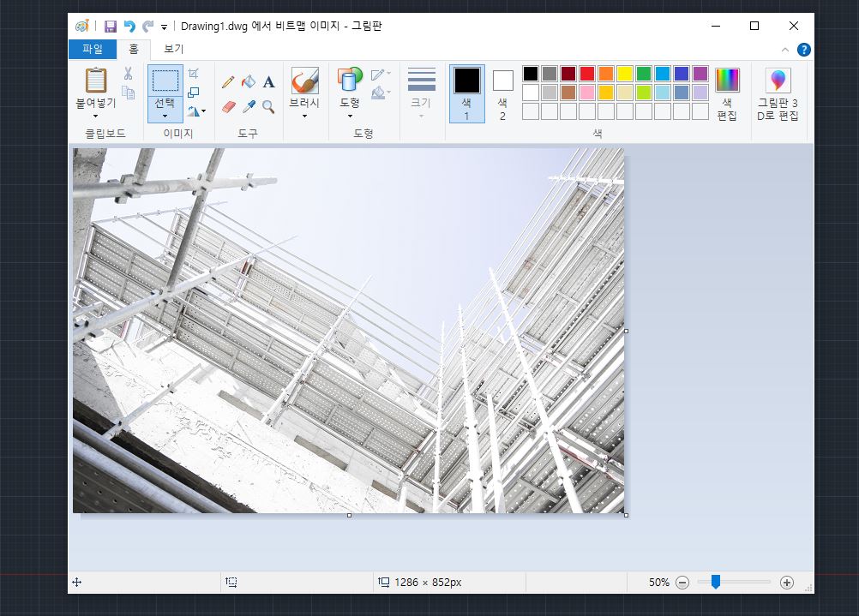Open Edit colors rainbow icon

tap(728, 80)
